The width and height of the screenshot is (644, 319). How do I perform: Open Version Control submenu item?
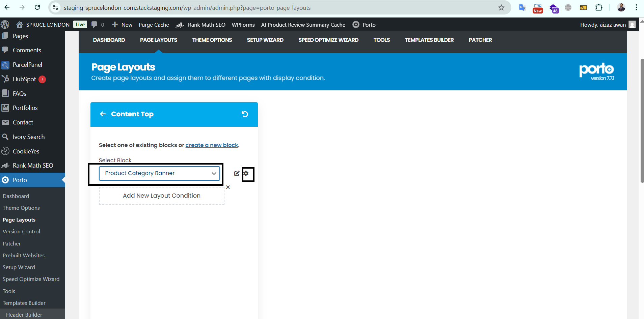(x=21, y=232)
